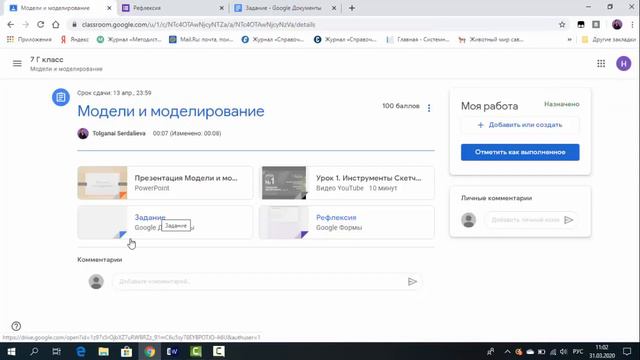Bookmark this page with the star icon
The image size is (640, 360).
(x=562, y=24)
